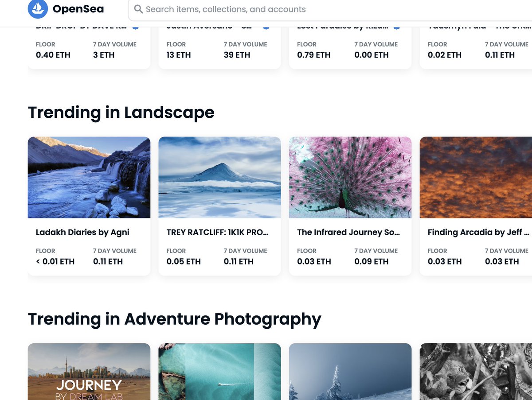
Task: Open The Infrared Journey collection title
Action: 348,232
